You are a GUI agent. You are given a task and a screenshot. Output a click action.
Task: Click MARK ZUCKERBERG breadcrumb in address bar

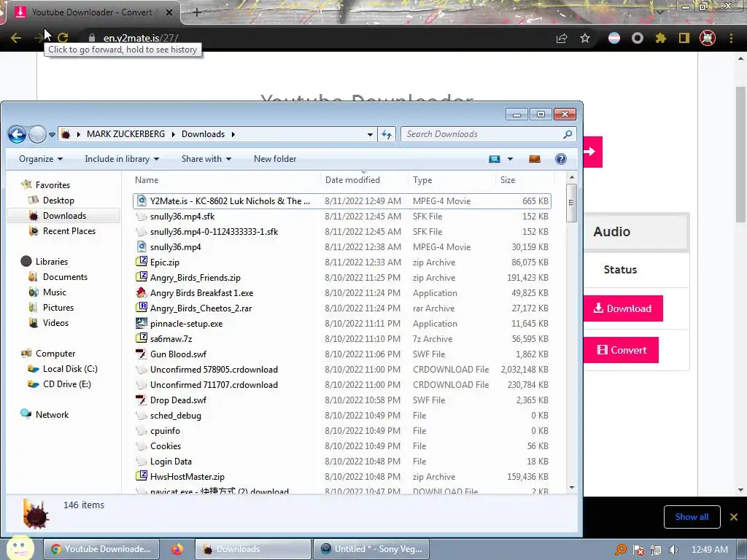125,134
